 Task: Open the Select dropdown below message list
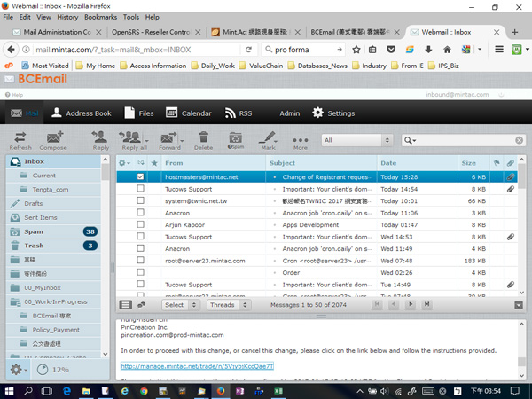coord(180,305)
